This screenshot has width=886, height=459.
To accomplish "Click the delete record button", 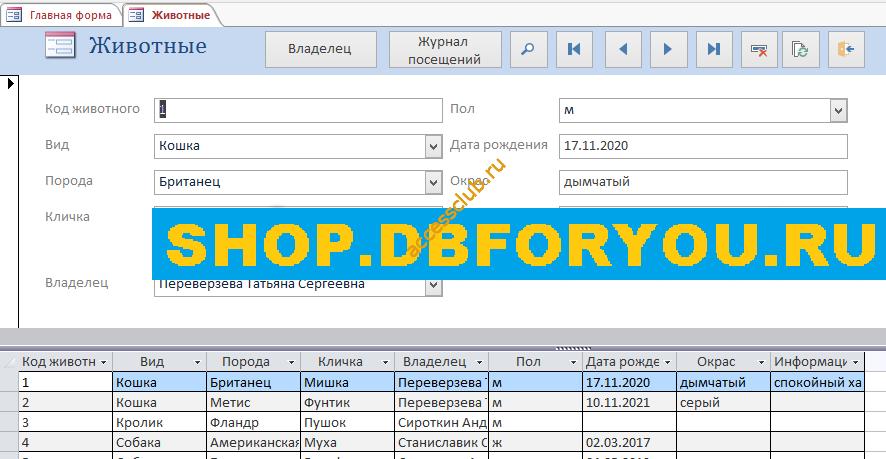I will (759, 50).
